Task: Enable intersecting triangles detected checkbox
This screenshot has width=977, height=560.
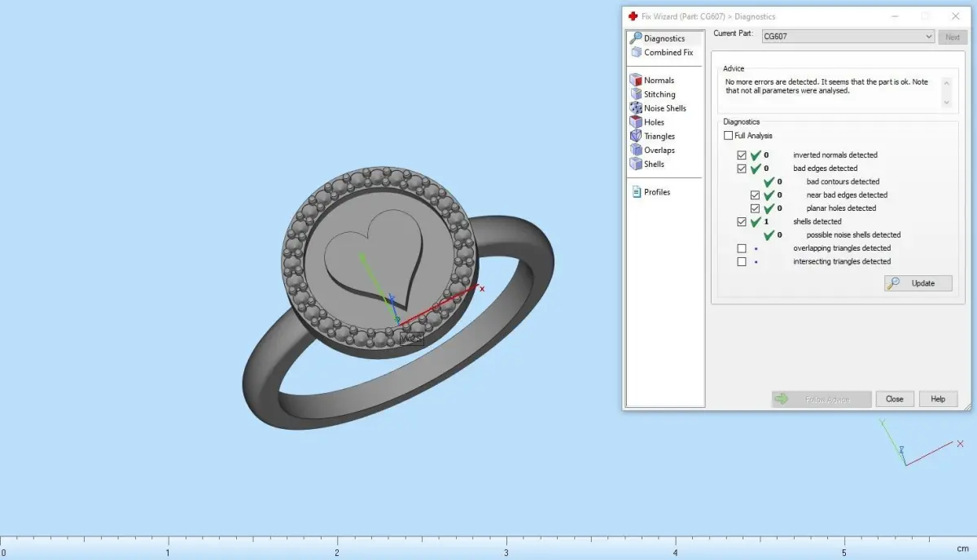Action: (x=741, y=261)
